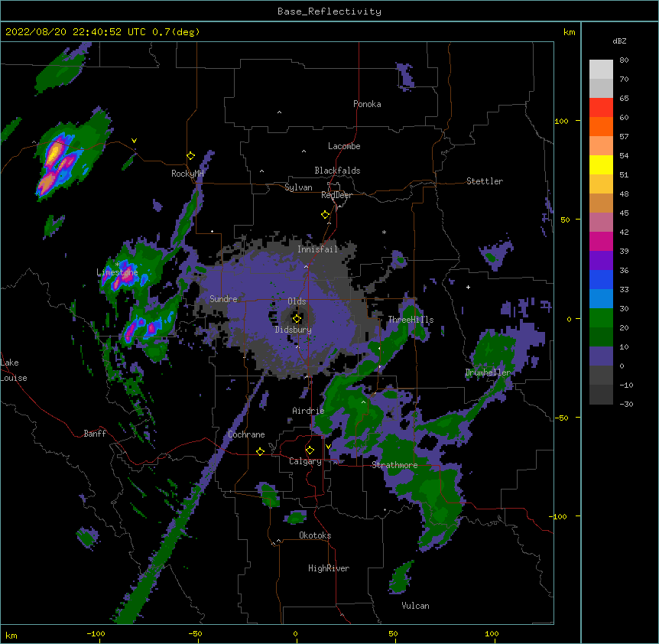Click the dBZ legend heading
The width and height of the screenshot is (659, 644).
coord(619,41)
